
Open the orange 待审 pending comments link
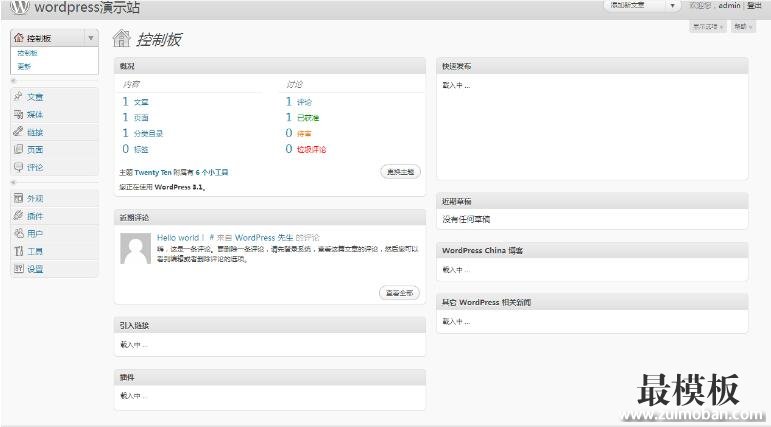pyautogui.click(x=304, y=133)
